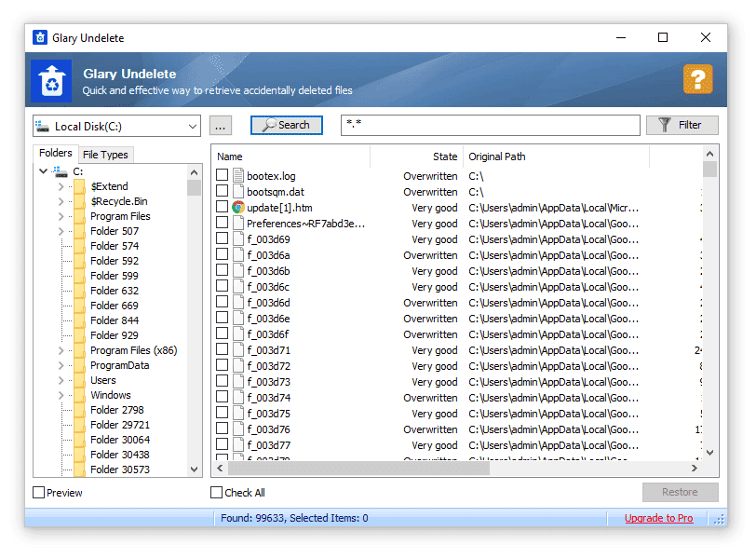The width and height of the screenshot is (756, 558).
Task: Tick the Check All checkbox
Action: click(x=217, y=493)
